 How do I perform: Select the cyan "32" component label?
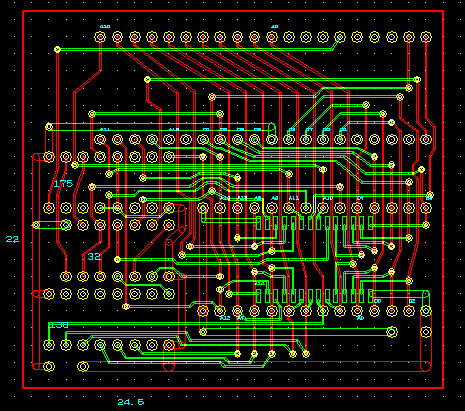[x=94, y=257]
